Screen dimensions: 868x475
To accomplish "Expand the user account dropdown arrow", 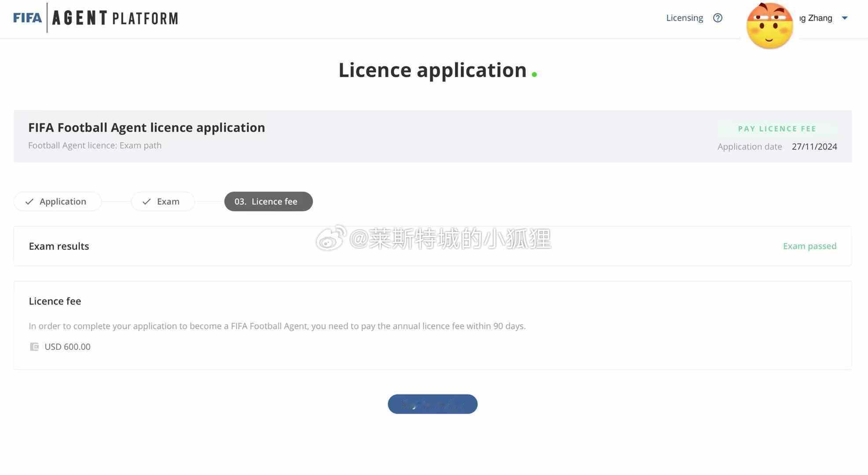I will pos(845,18).
